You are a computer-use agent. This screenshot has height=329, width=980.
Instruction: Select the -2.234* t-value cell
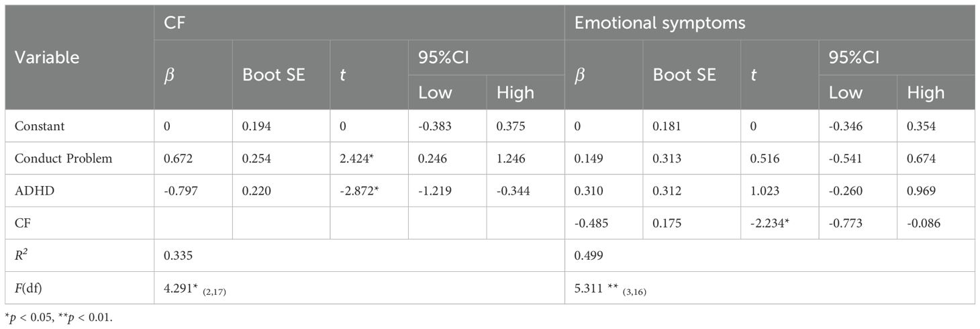769,223
